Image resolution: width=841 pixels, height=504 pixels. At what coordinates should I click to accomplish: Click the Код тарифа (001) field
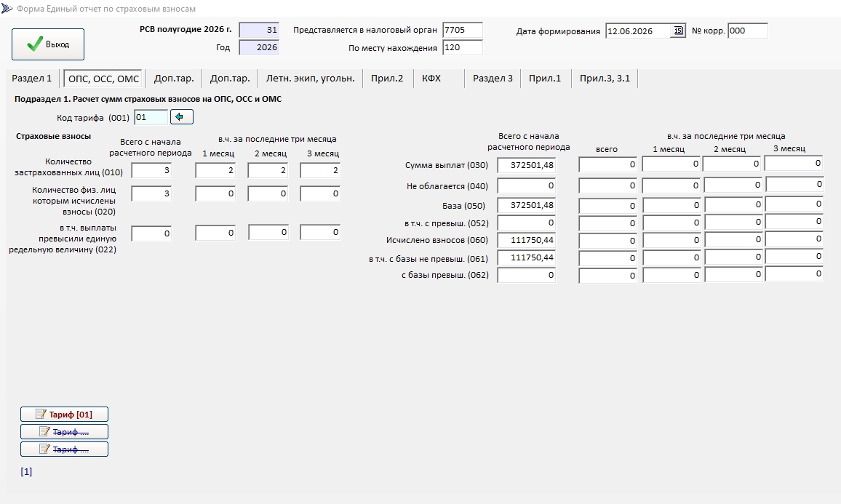coord(151,117)
